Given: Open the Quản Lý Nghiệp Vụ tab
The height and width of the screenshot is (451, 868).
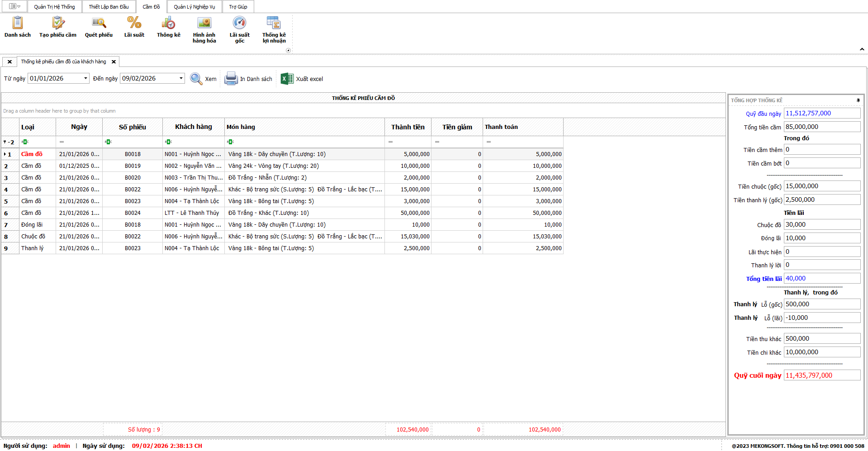Looking at the screenshot, I should [x=194, y=7].
